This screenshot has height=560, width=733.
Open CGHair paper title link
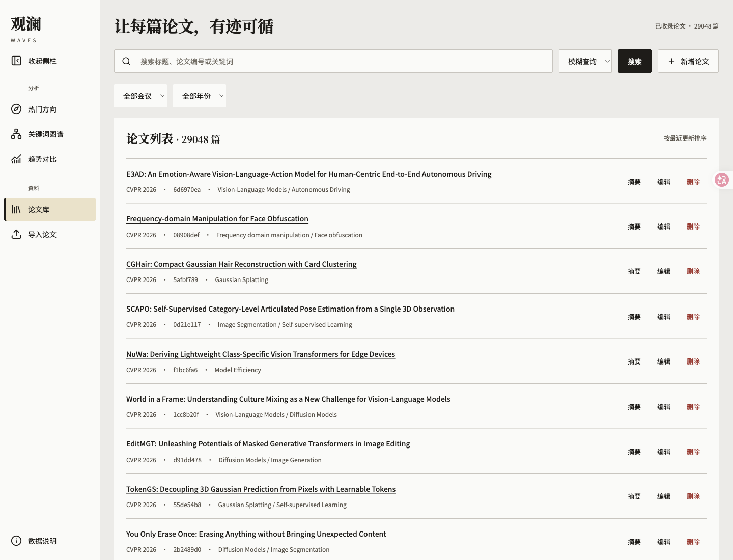241,264
